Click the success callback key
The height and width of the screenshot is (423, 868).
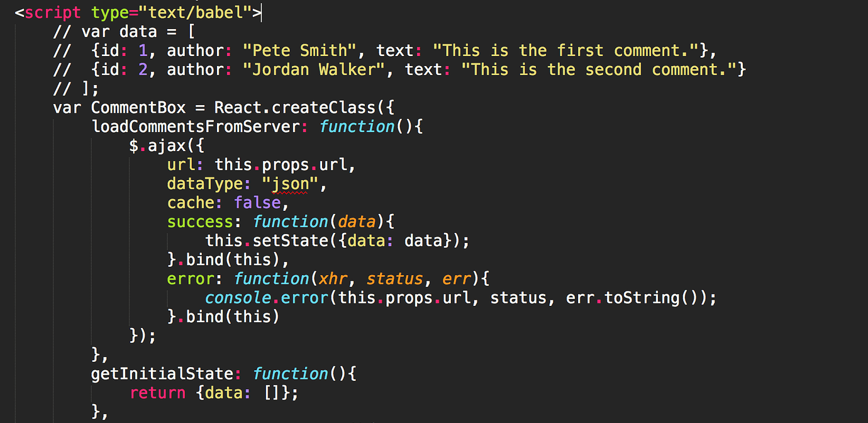[200, 222]
